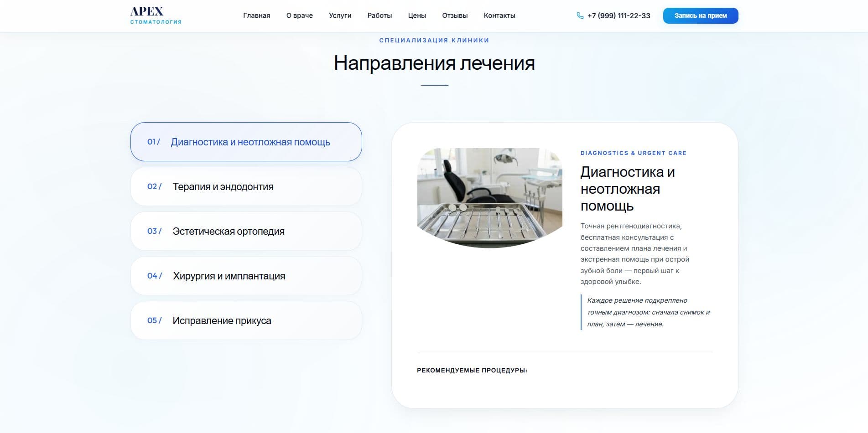Viewport: 868px width, 433px height.
Task: Choose the Исправление прикуса tab
Action: (x=246, y=320)
